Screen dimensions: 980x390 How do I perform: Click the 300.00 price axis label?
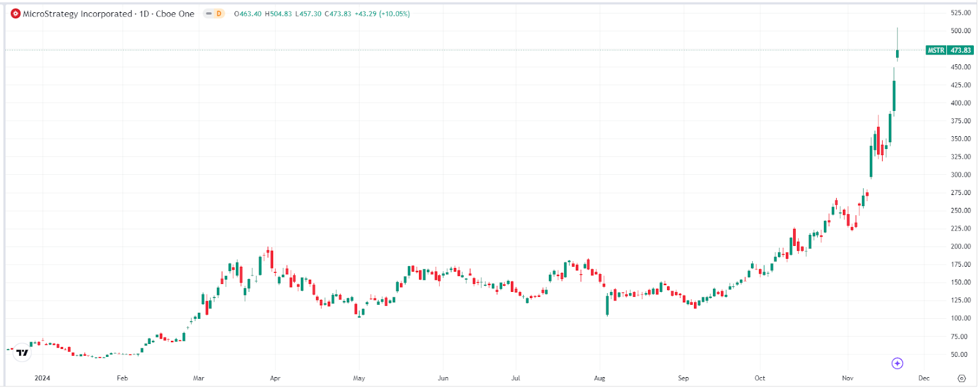click(960, 175)
